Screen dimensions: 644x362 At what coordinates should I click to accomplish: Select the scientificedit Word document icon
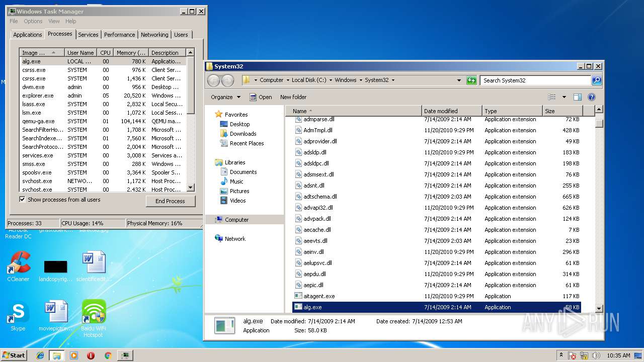pyautogui.click(x=94, y=266)
